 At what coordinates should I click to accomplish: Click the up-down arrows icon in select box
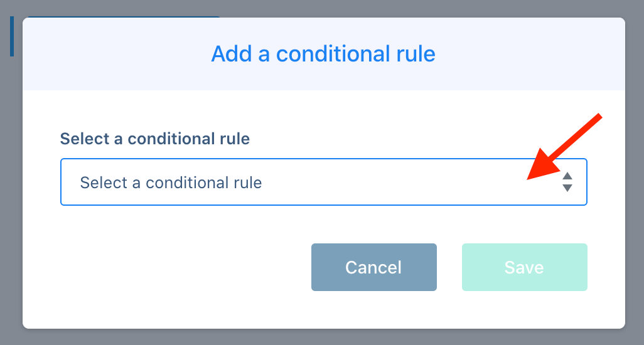click(567, 182)
